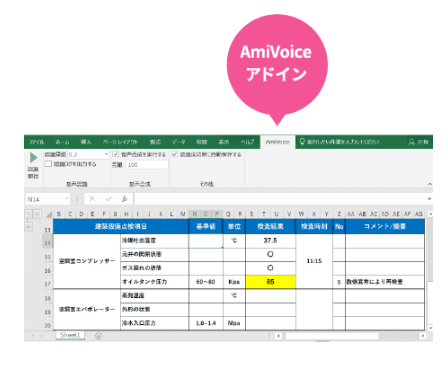Click the comment cell ending in により再検査
448x376 pixels.
385,282
